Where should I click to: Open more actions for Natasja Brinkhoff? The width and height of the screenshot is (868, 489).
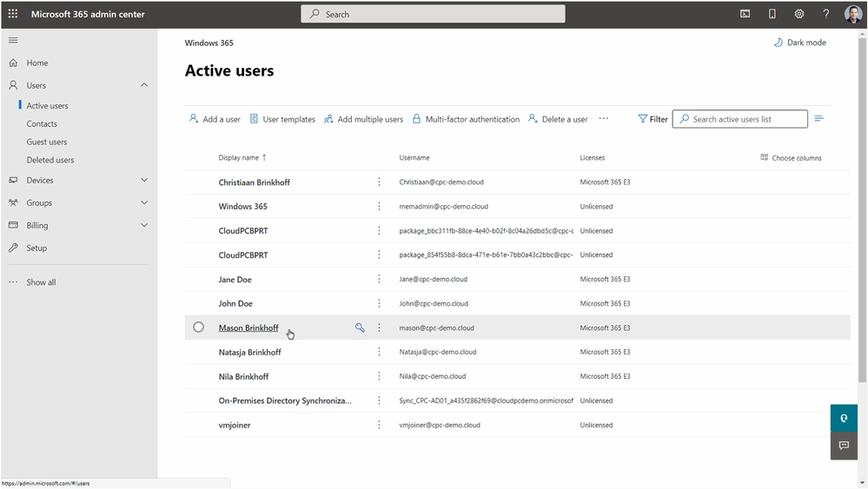point(379,352)
